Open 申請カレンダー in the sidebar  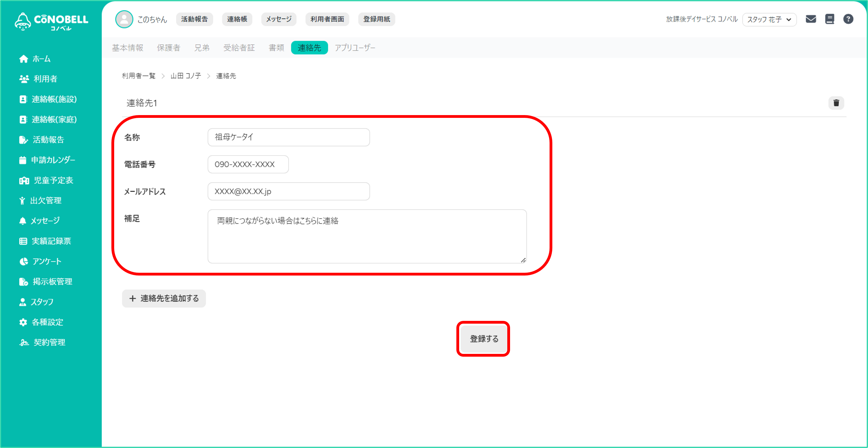47,160
